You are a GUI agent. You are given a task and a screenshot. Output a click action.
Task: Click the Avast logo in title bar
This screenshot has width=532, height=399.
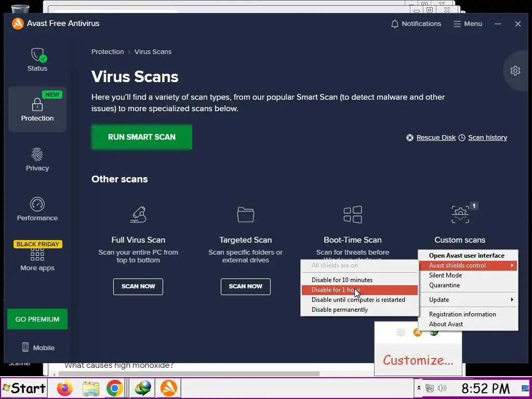tap(17, 23)
